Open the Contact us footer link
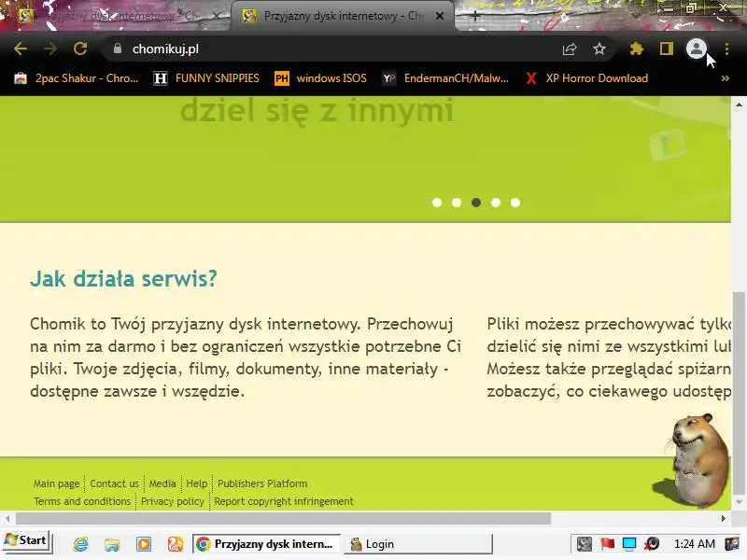747x560 pixels. (114, 483)
